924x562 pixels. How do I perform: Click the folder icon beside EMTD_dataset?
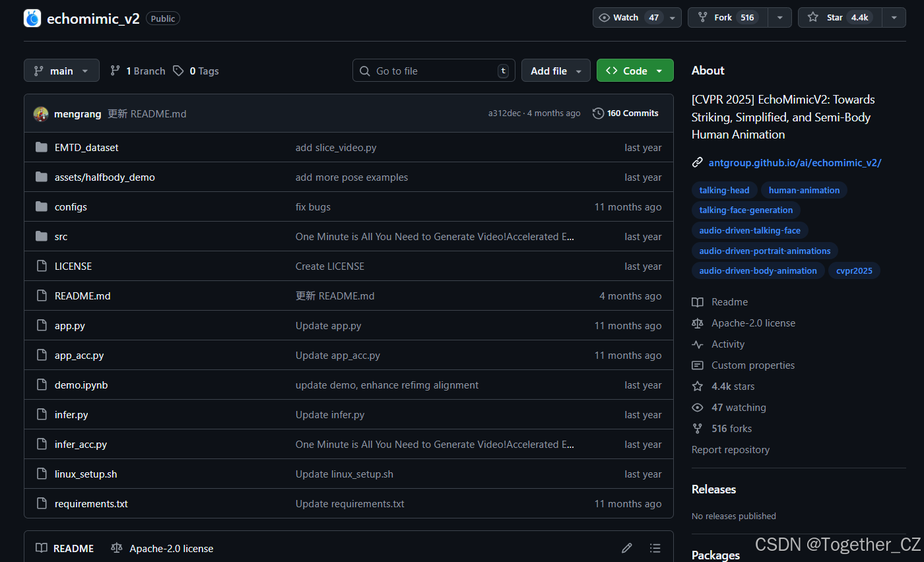pyautogui.click(x=42, y=147)
